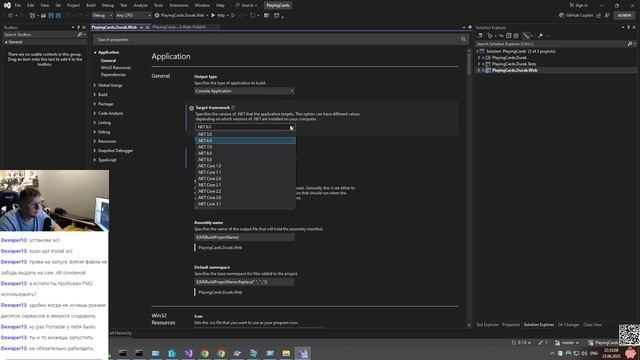
Task: Open the Any CPU platform dropdown
Action: pos(133,16)
